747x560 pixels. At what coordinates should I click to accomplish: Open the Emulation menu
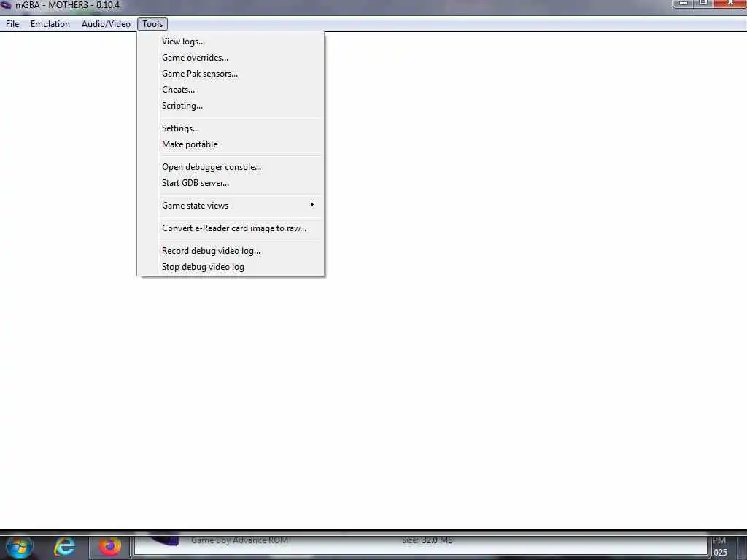50,24
